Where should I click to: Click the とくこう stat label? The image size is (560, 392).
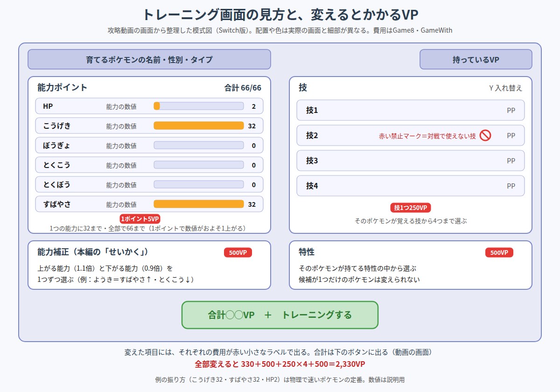pos(57,165)
